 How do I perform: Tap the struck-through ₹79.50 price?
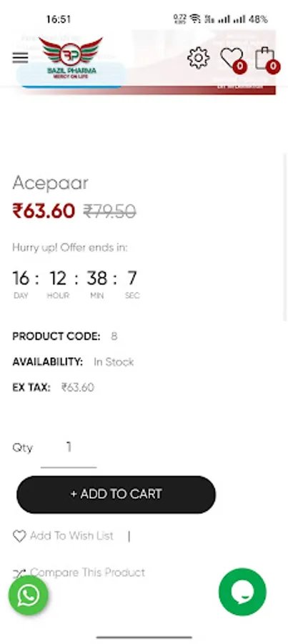point(109,212)
